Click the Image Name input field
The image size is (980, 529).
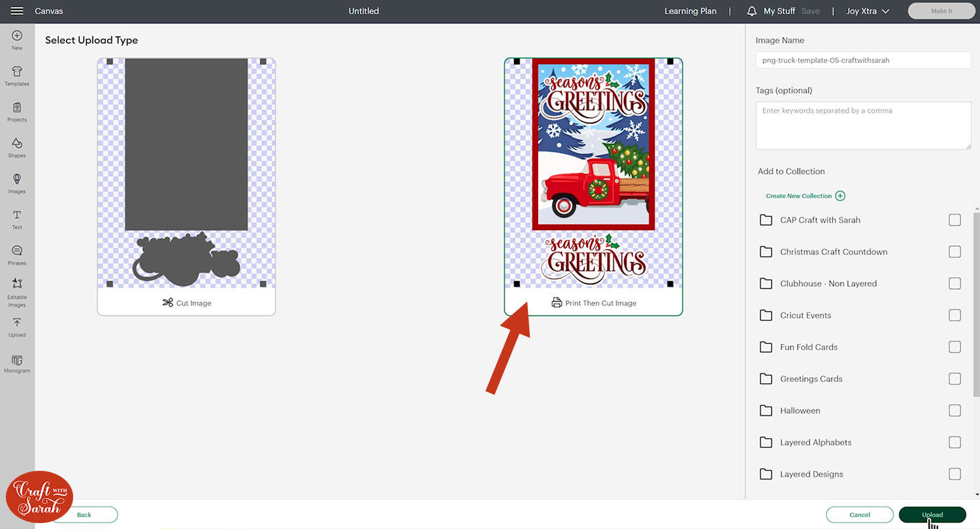[x=864, y=60]
